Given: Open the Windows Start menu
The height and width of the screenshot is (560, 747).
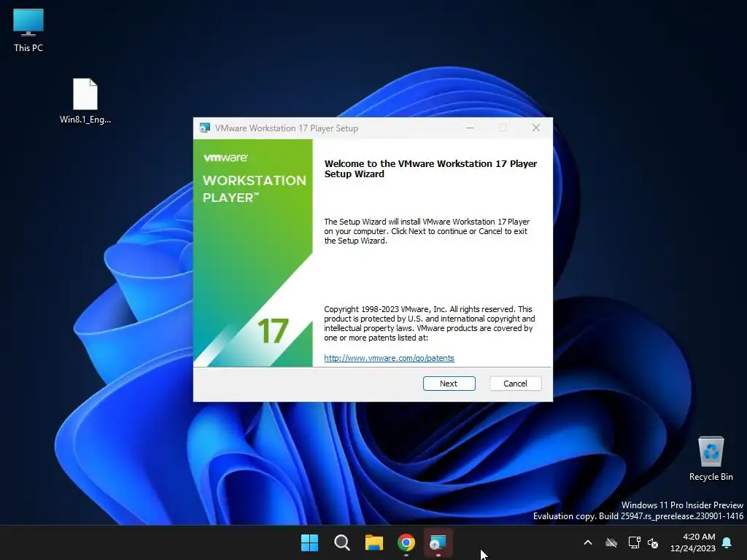Looking at the screenshot, I should point(309,542).
